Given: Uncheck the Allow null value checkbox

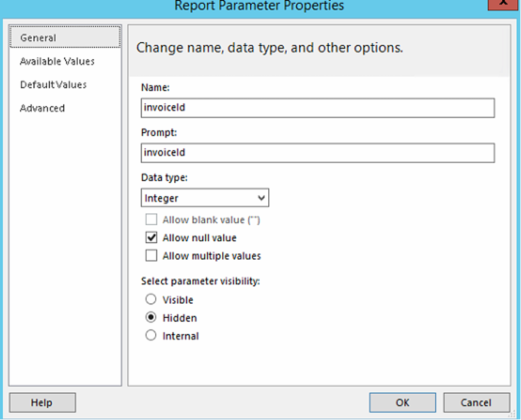Looking at the screenshot, I should pyautogui.click(x=151, y=238).
